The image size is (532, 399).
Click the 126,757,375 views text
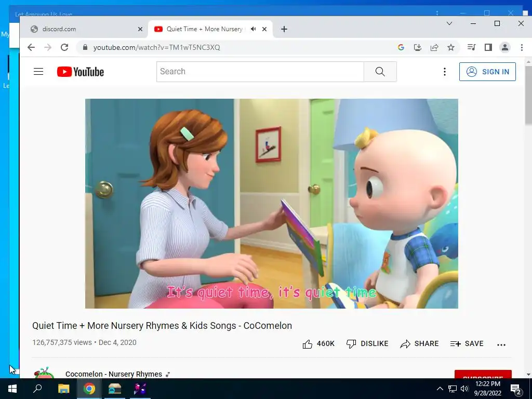62,343
